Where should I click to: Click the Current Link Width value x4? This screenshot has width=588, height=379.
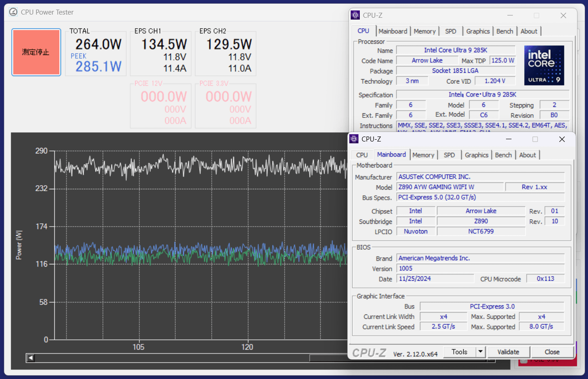pyautogui.click(x=444, y=317)
